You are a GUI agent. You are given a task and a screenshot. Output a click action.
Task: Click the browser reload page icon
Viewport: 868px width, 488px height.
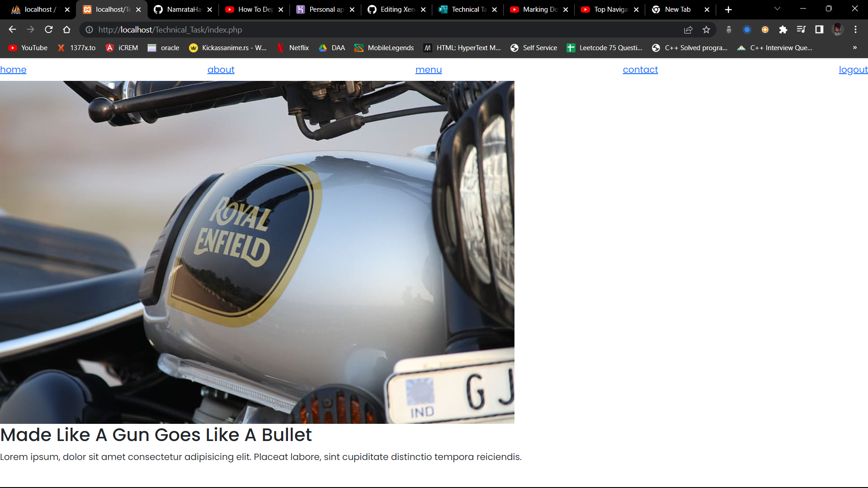[48, 30]
